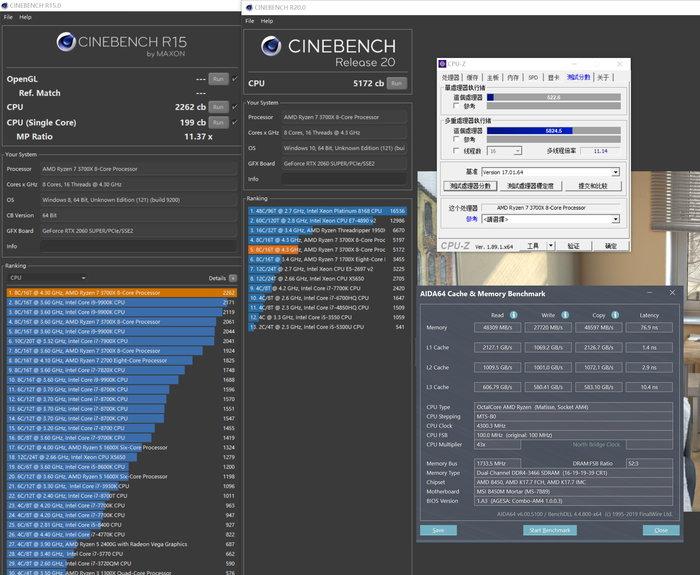Run the OpenGL test in Cinebench R15

point(218,79)
